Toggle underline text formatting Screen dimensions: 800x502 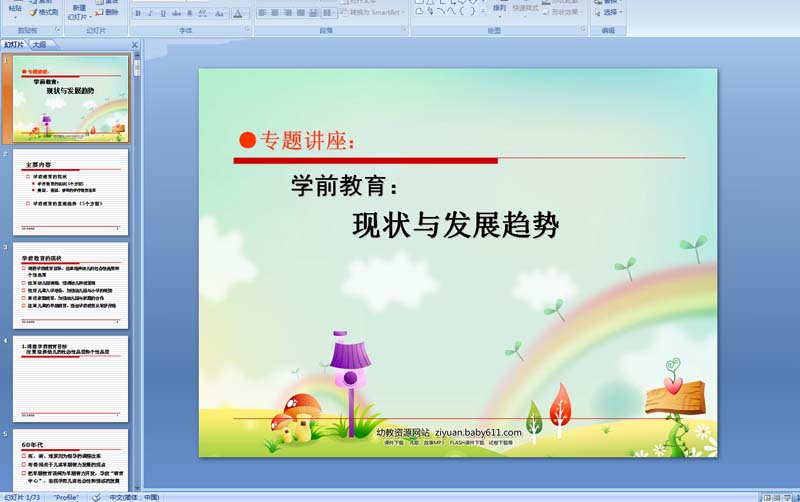[164, 14]
